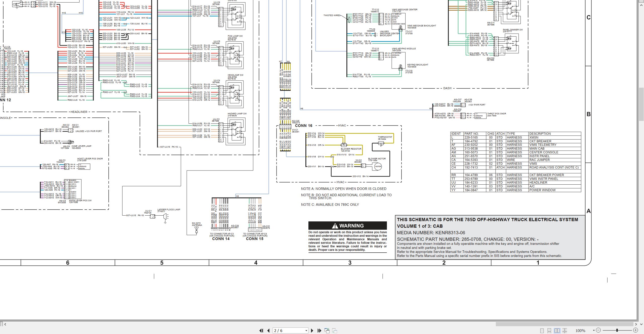Viewport: 644px width, 334px height.
Task: Click the 'DASH' section label
Action: pyautogui.click(x=447, y=88)
